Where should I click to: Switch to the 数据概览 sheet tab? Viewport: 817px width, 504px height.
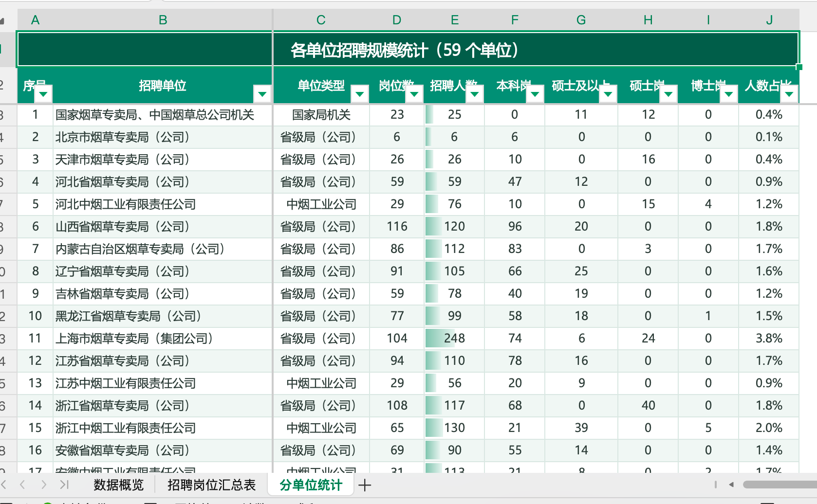click(119, 485)
